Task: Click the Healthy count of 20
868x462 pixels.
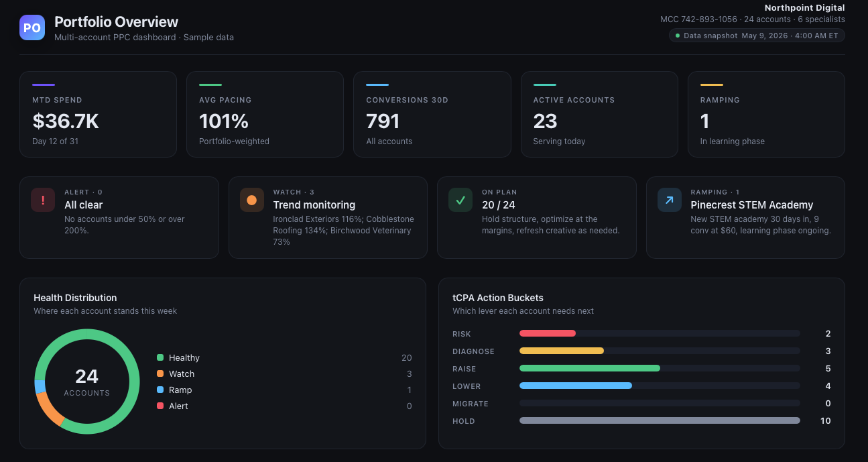Action: 407,358
